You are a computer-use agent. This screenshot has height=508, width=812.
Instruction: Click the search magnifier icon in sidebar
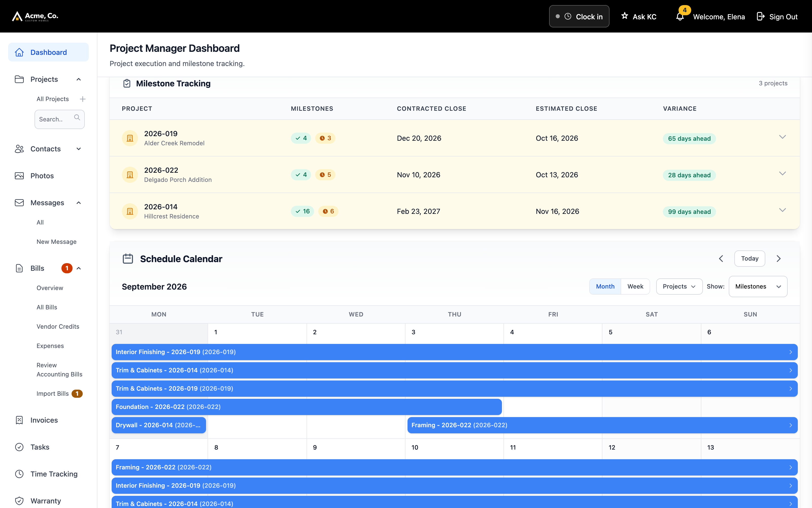pyautogui.click(x=77, y=117)
